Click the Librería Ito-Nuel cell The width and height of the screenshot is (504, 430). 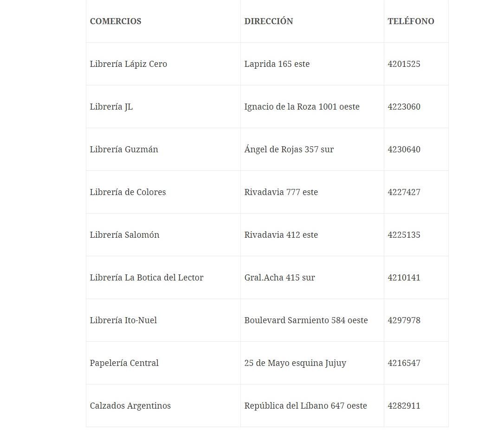tap(123, 320)
